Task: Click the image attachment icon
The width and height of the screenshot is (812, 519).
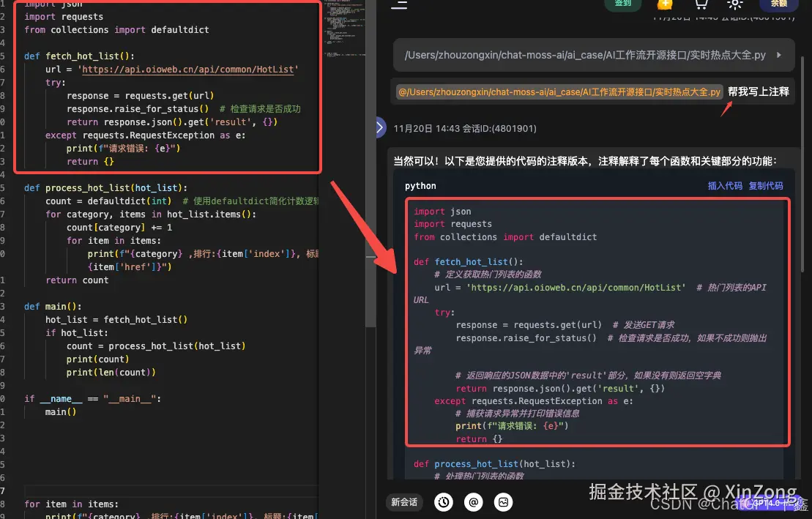Action: [x=503, y=503]
